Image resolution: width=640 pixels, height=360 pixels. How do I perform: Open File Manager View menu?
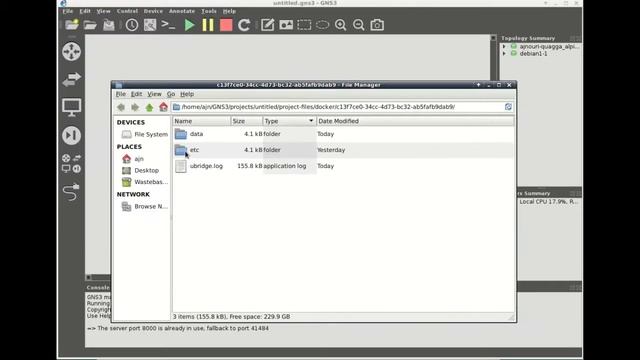pos(154,94)
